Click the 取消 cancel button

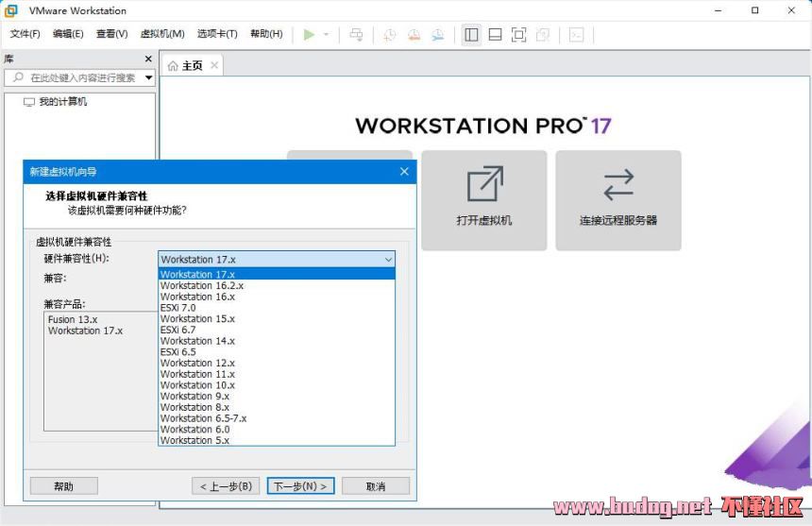pyautogui.click(x=376, y=486)
